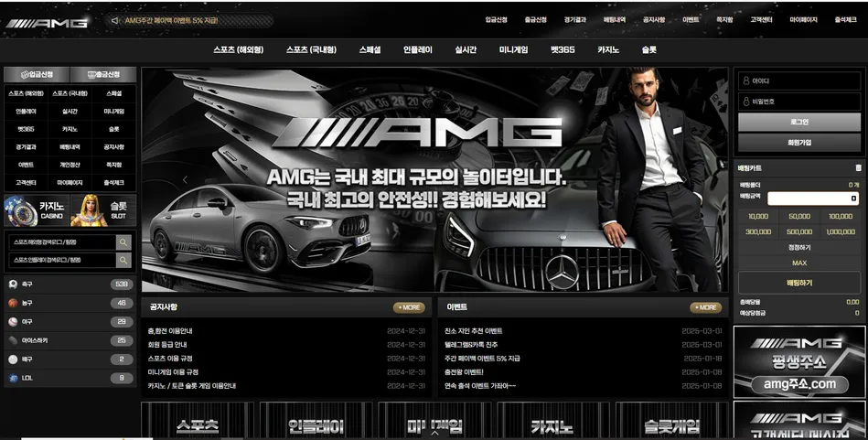Viewport: 868px width, 440px height.
Task: Click MORE button beside 이벤트
Action: point(706,307)
